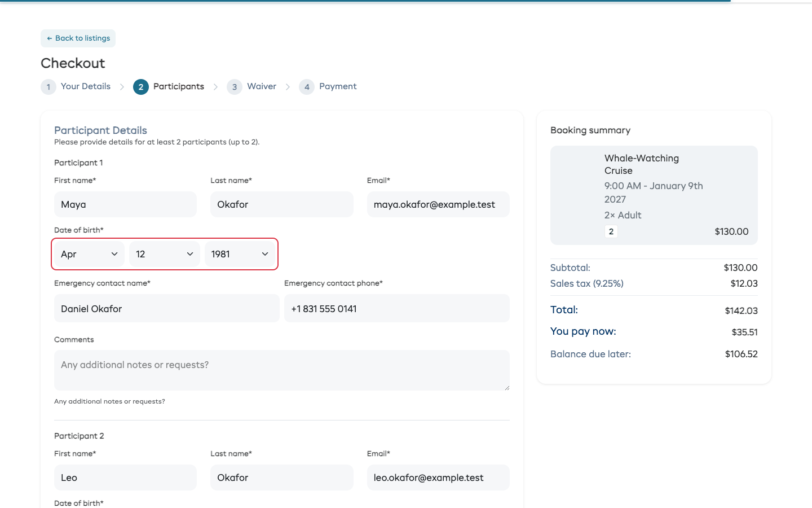Edit the maya.okafor@example.test email field

tap(438, 204)
